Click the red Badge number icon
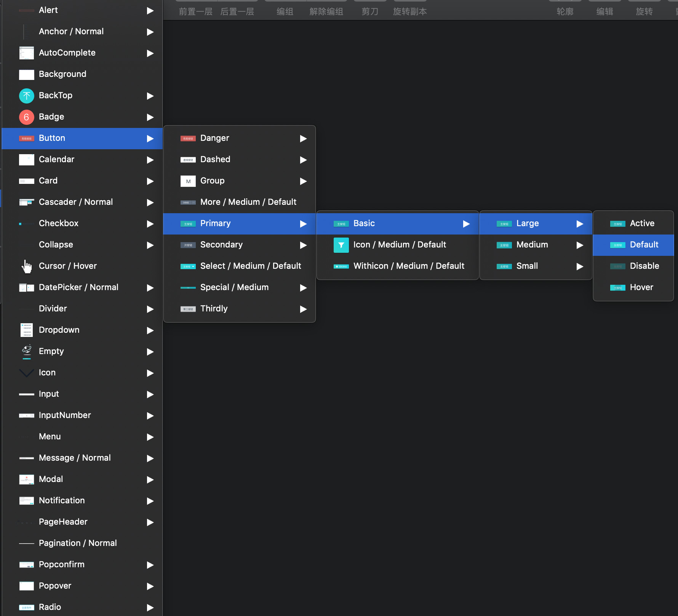678x616 pixels. [x=26, y=117]
